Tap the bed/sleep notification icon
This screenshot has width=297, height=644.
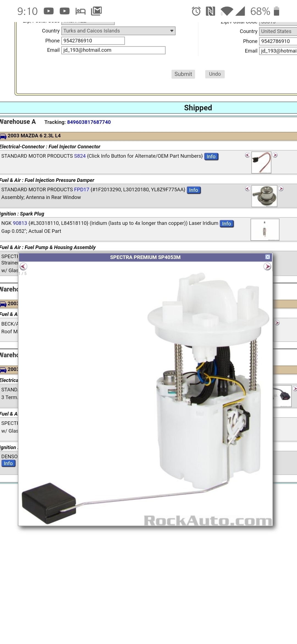click(x=81, y=11)
